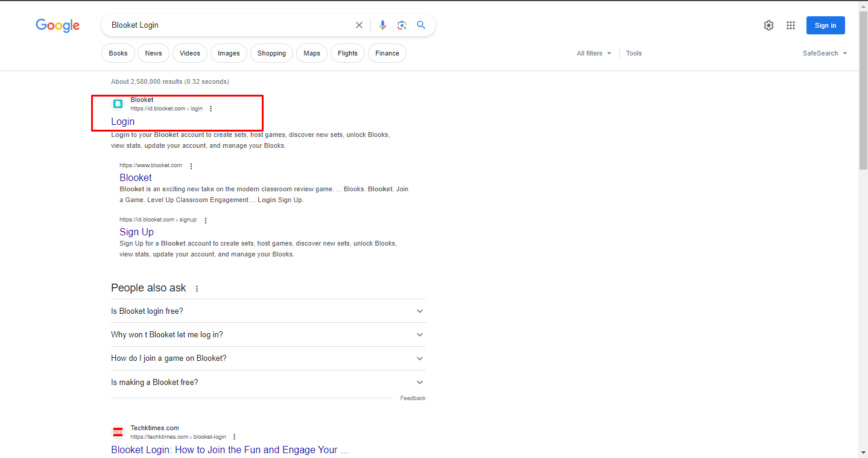Click the 'About 2,580,000 results' text
Image resolution: width=868 pixels, height=458 pixels.
[x=170, y=81]
